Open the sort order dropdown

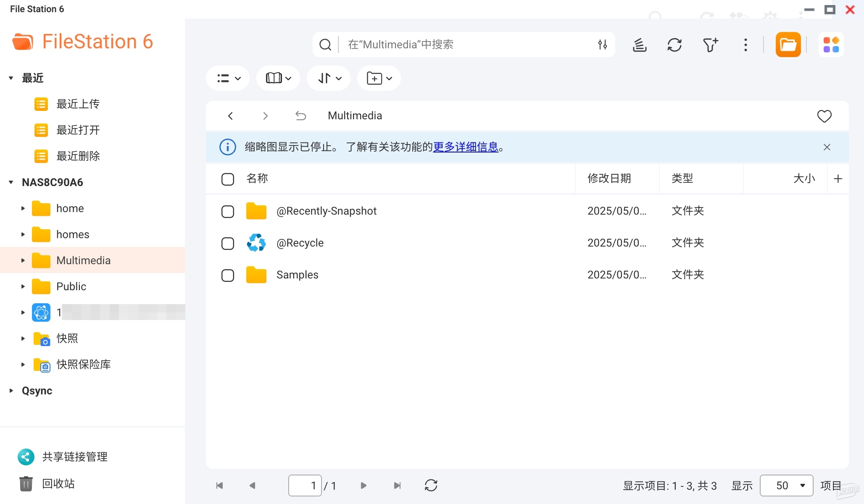point(329,78)
